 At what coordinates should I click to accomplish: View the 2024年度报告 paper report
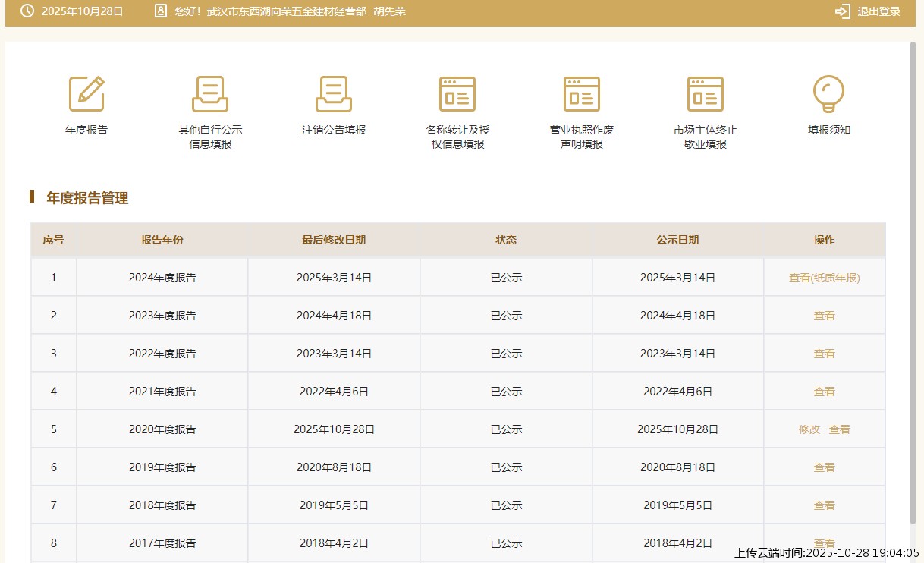click(824, 278)
